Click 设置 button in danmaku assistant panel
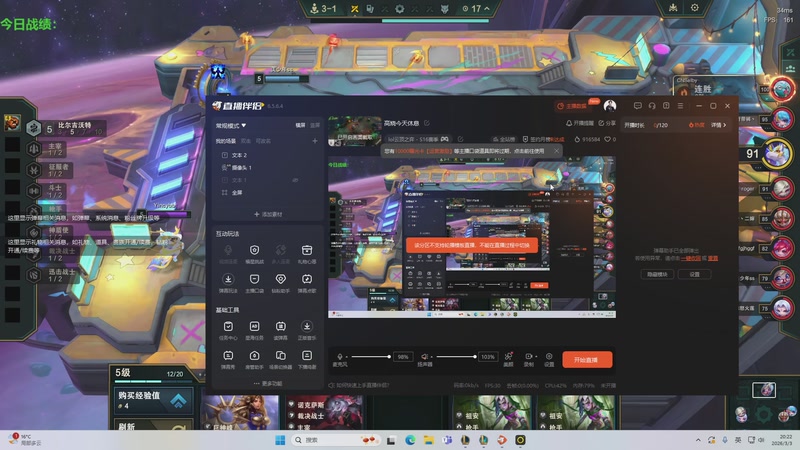Screen dimensions: 800x450 tap(694, 274)
